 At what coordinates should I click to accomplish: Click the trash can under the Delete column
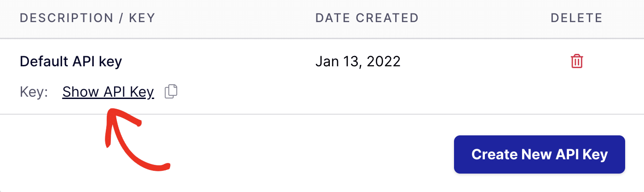[576, 61]
